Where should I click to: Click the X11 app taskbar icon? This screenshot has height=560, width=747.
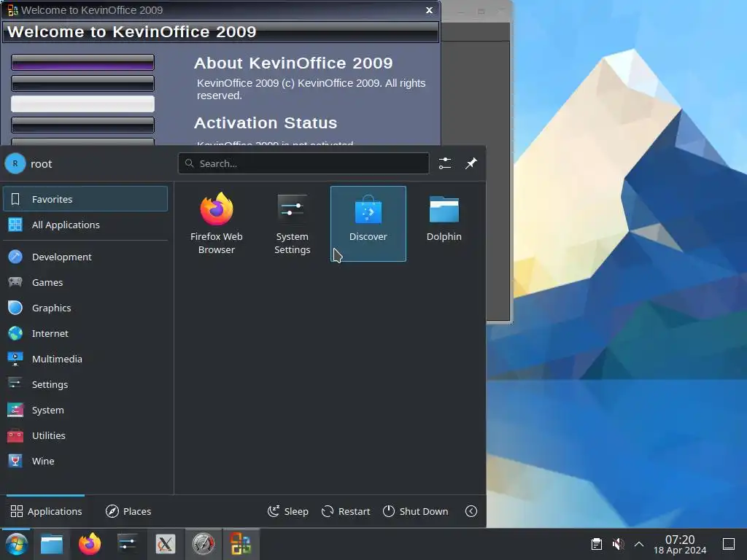(x=166, y=544)
